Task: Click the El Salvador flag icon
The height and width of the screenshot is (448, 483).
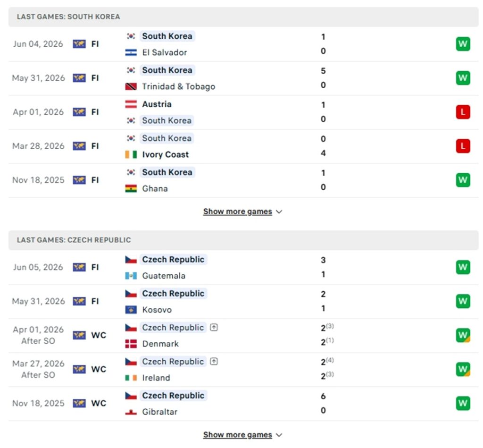Action: click(x=131, y=53)
